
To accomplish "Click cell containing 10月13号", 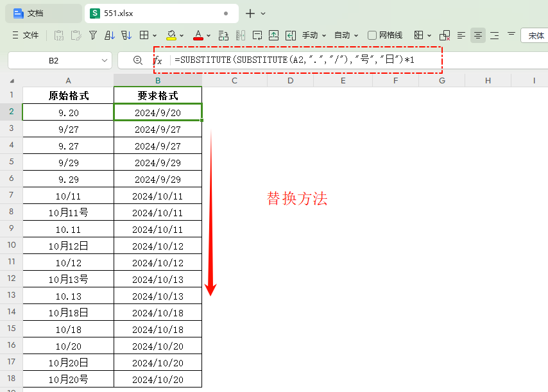I will tap(68, 279).
